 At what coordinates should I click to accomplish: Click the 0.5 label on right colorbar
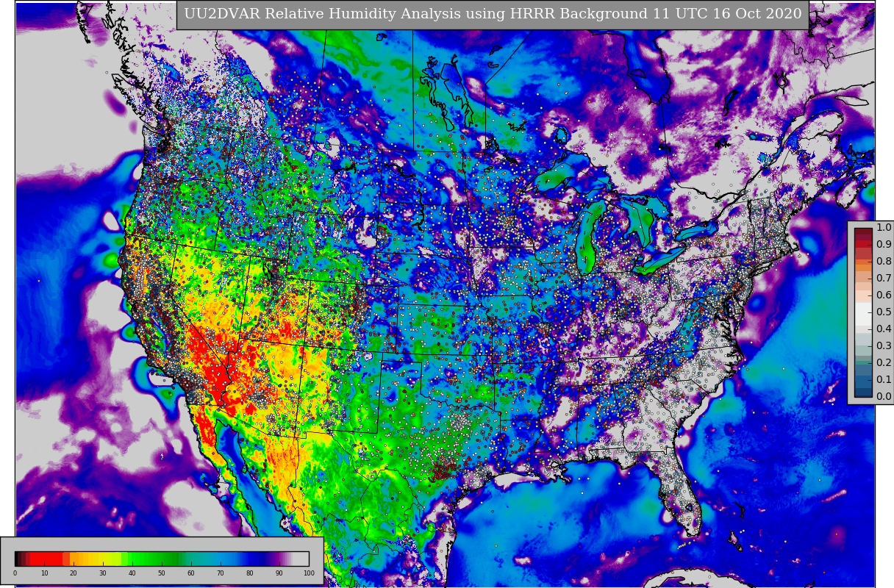(x=883, y=312)
